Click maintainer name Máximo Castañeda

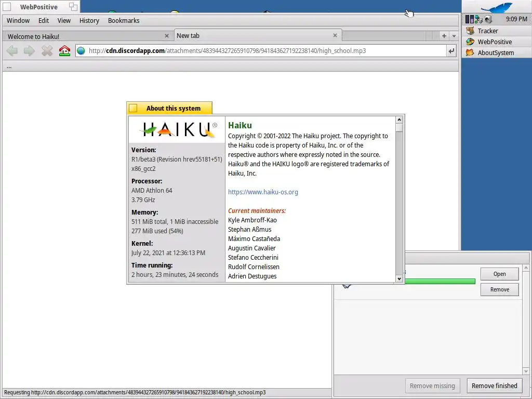pyautogui.click(x=254, y=239)
